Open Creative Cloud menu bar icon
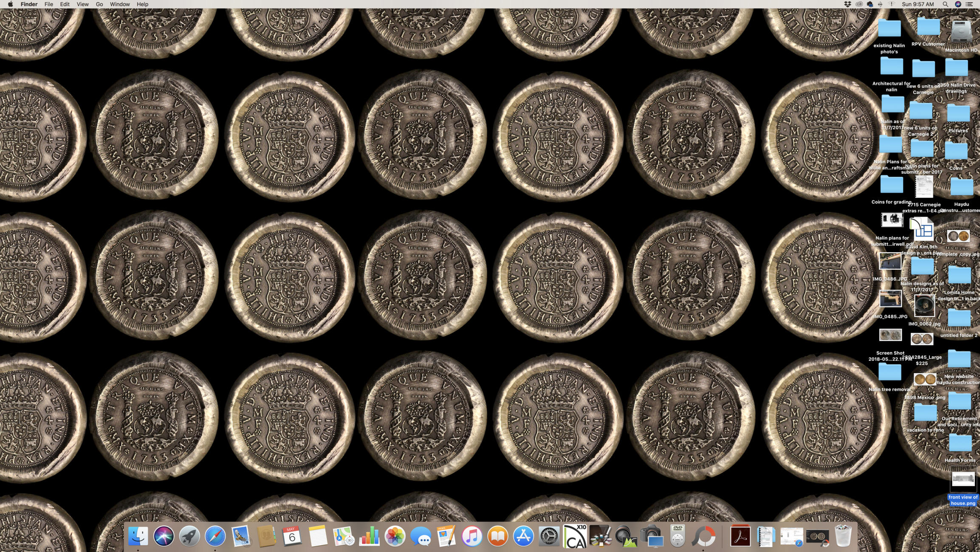The height and width of the screenshot is (552, 980). tap(859, 4)
